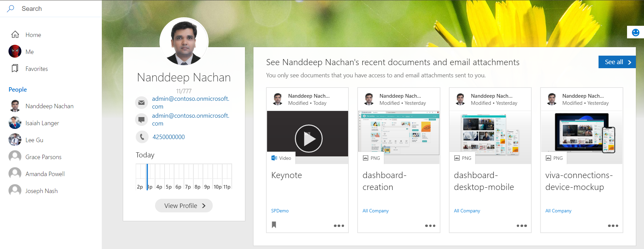Select Isaiah Langer in People list

point(42,123)
